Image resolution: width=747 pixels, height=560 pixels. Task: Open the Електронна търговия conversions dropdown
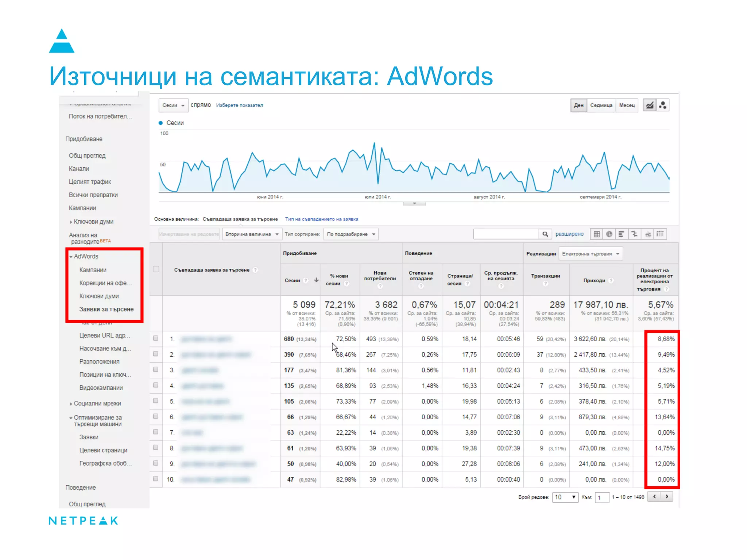click(591, 254)
